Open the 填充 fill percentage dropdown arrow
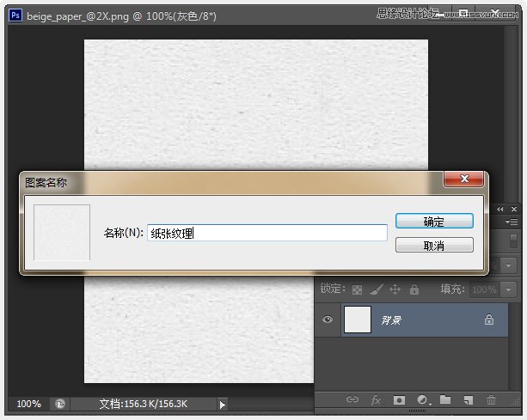Image resolution: width=527 pixels, height=420 pixels. coord(508,289)
